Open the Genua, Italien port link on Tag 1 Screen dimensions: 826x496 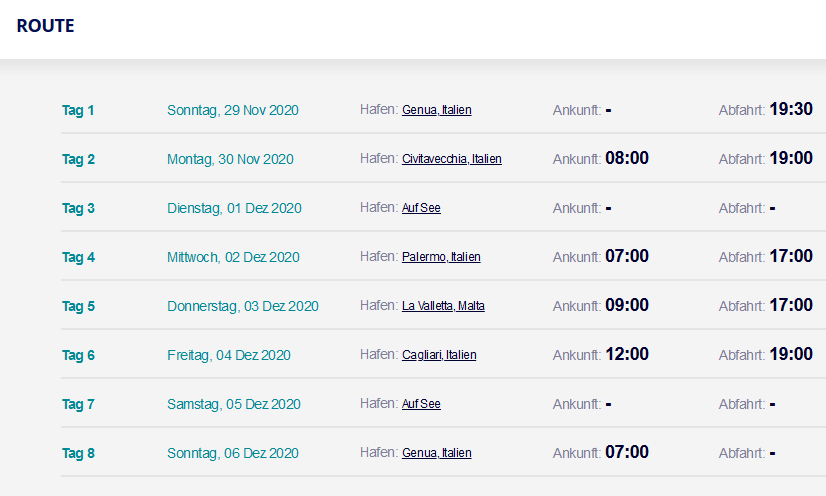436,110
